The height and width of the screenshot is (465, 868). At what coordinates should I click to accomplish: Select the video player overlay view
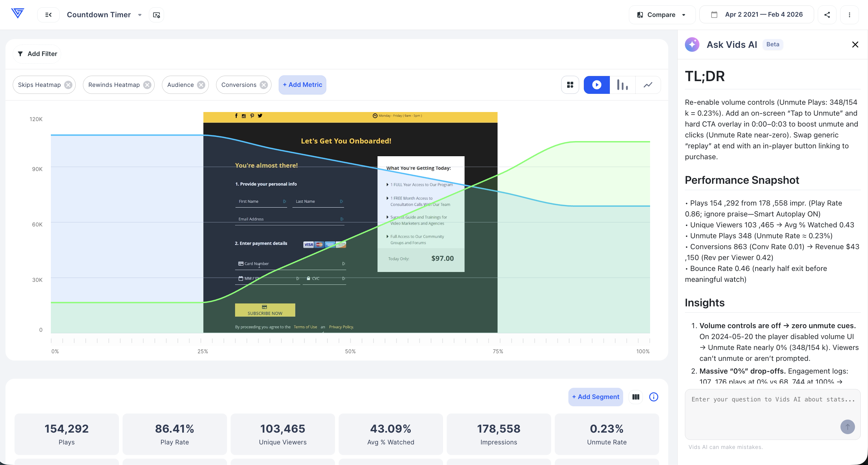[x=597, y=85]
